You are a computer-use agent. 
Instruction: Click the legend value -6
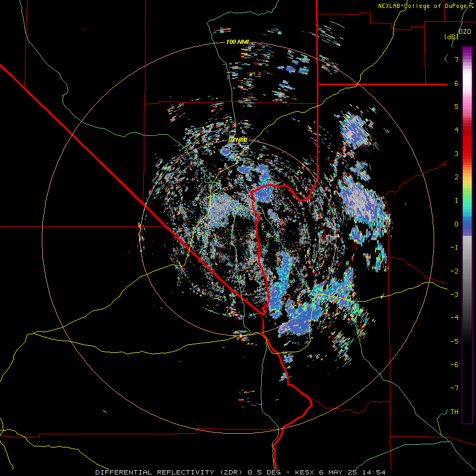click(454, 364)
